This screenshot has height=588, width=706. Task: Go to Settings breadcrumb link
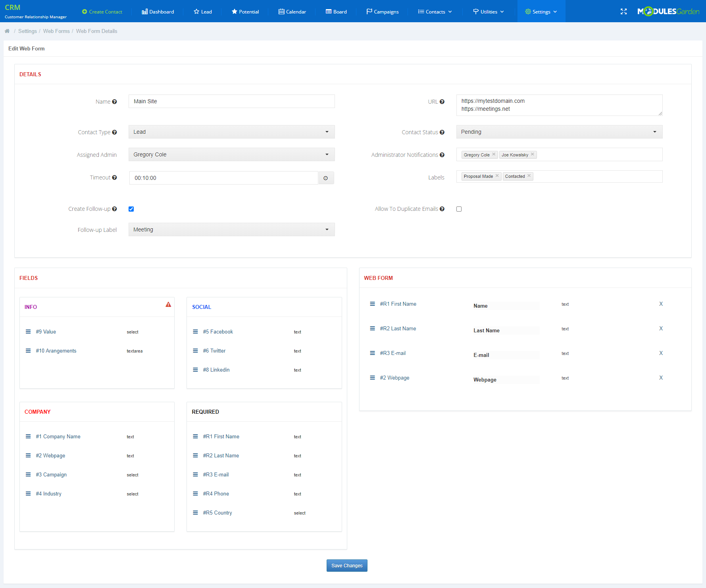click(27, 31)
